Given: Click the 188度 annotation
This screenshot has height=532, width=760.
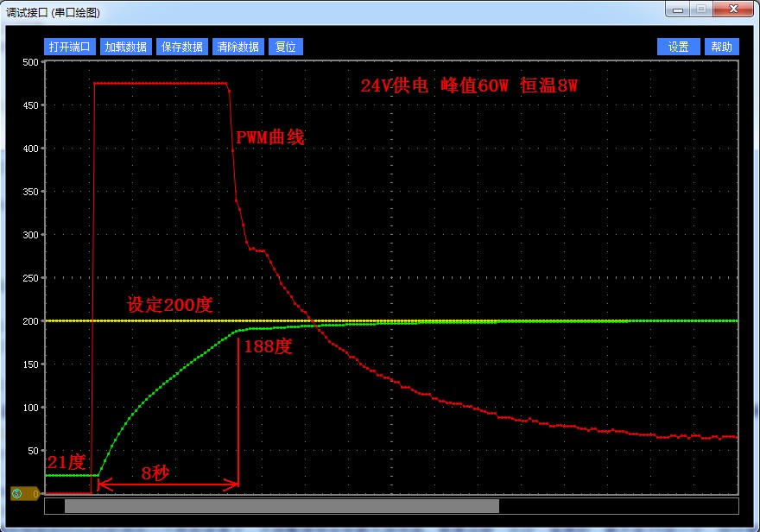Looking at the screenshot, I should coord(268,346).
